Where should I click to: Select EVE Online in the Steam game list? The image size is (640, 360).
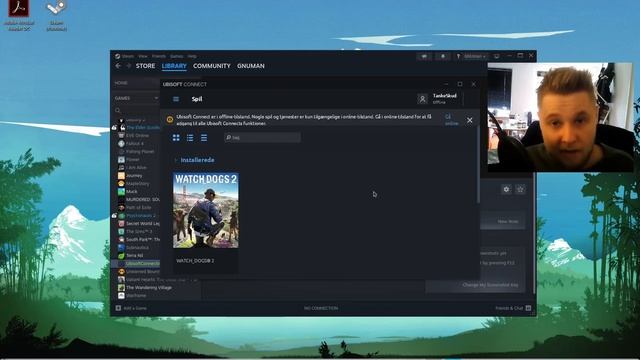point(137,136)
